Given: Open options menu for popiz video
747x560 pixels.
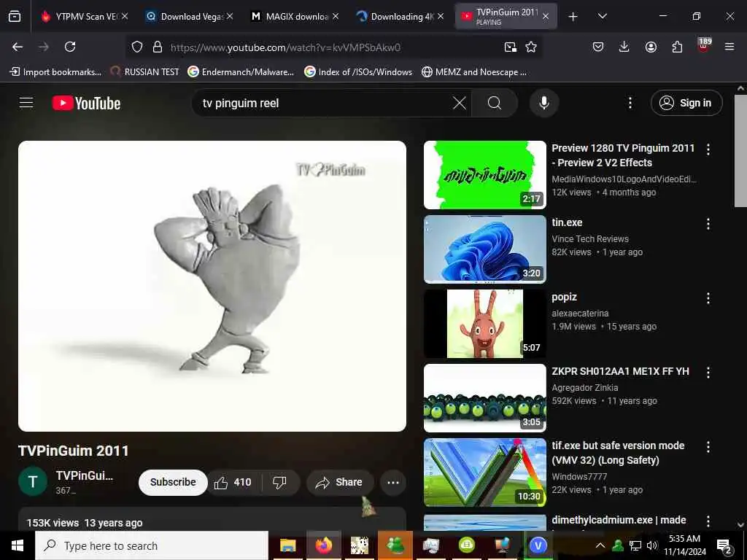Looking at the screenshot, I should click(708, 297).
